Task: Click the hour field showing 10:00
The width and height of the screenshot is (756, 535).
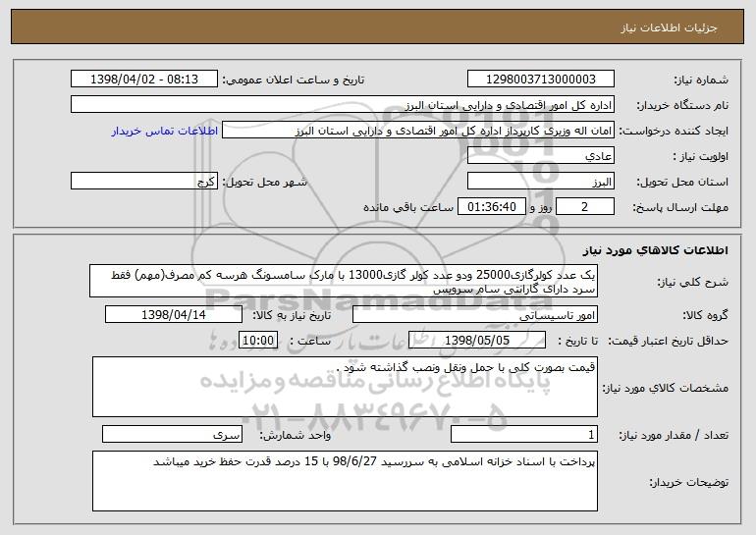Action: [x=258, y=341]
